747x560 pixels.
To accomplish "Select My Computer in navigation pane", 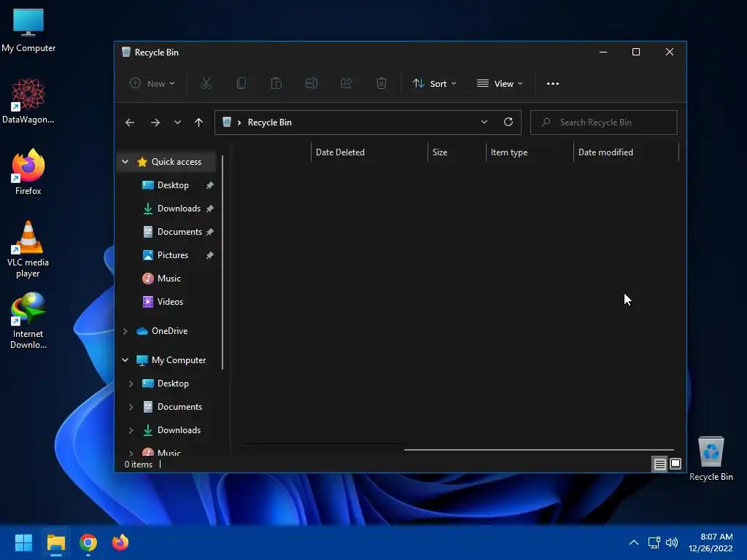I will (x=179, y=360).
